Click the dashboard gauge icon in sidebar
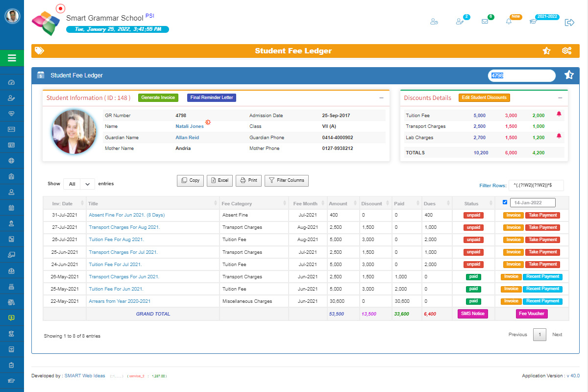 tap(12, 82)
